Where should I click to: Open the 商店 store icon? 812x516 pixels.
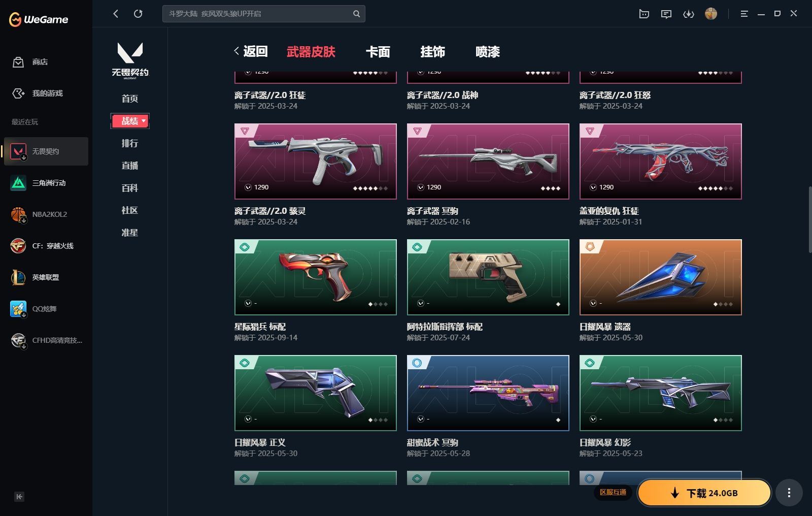pos(18,62)
